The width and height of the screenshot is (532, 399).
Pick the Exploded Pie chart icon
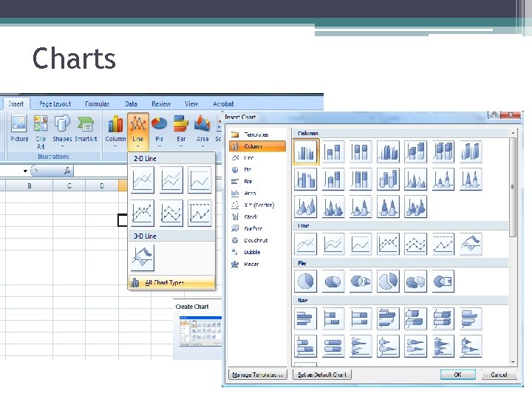coord(388,281)
